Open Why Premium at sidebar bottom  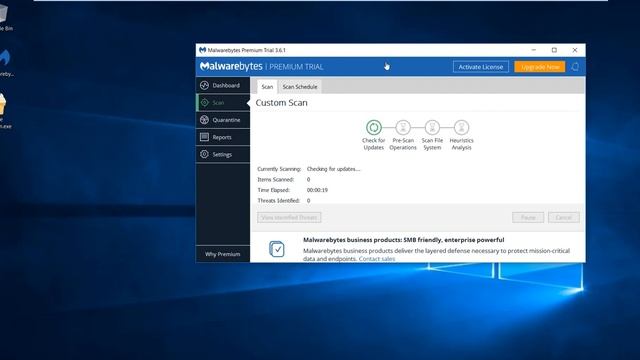pos(223,254)
